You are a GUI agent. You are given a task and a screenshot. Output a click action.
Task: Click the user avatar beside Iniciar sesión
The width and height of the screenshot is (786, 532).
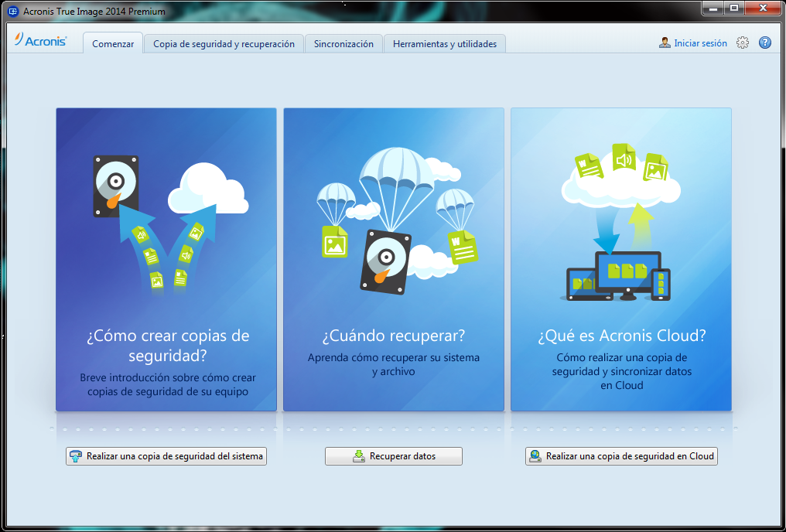pos(665,43)
